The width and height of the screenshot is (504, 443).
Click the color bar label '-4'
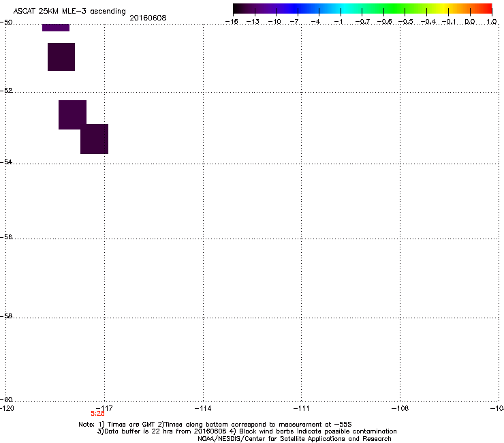click(316, 22)
